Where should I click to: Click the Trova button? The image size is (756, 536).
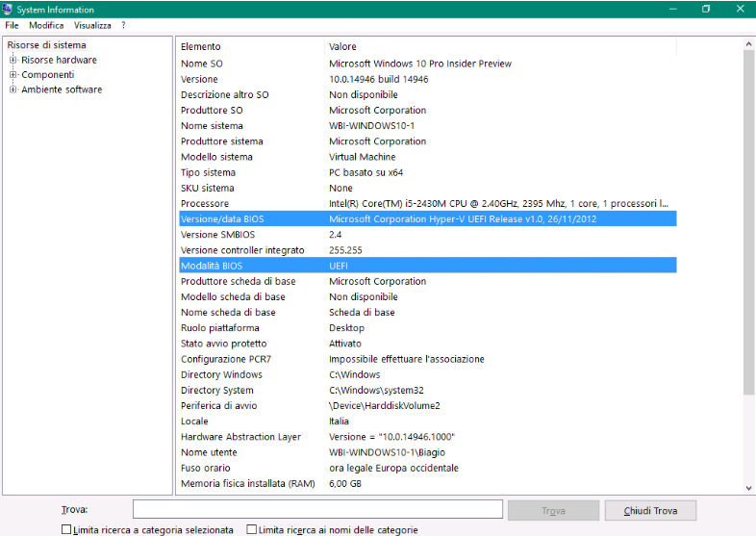pos(553,510)
